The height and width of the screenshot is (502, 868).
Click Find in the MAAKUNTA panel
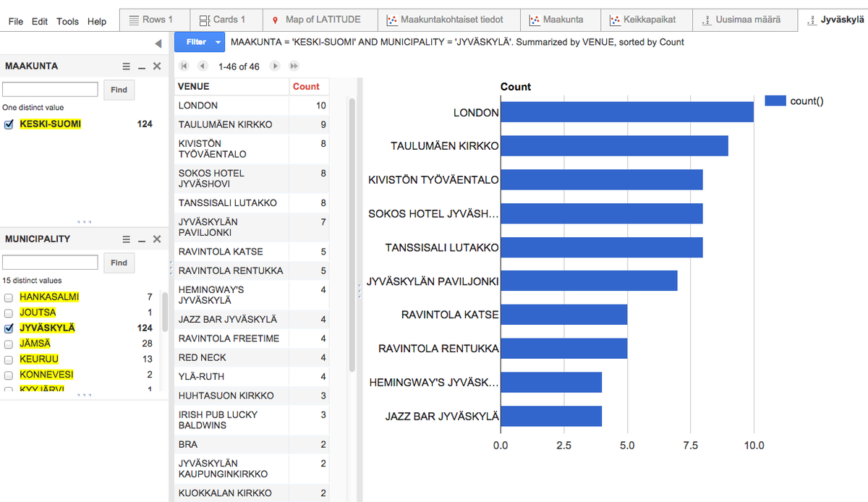click(119, 90)
